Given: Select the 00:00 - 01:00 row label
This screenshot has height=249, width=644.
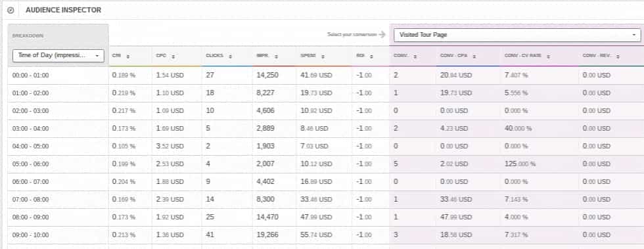Looking at the screenshot, I should (x=30, y=76).
